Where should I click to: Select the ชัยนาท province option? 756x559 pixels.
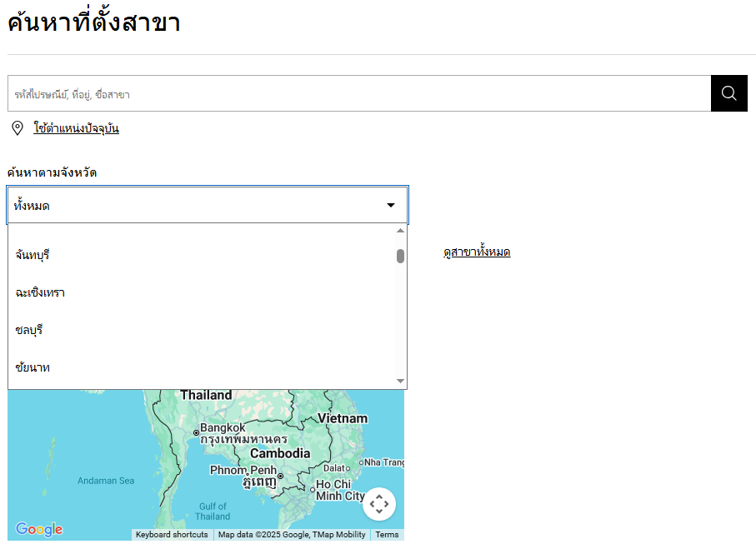point(33,367)
